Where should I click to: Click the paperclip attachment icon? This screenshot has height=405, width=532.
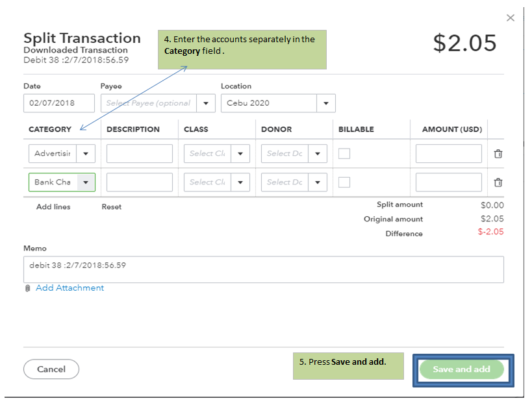(28, 288)
